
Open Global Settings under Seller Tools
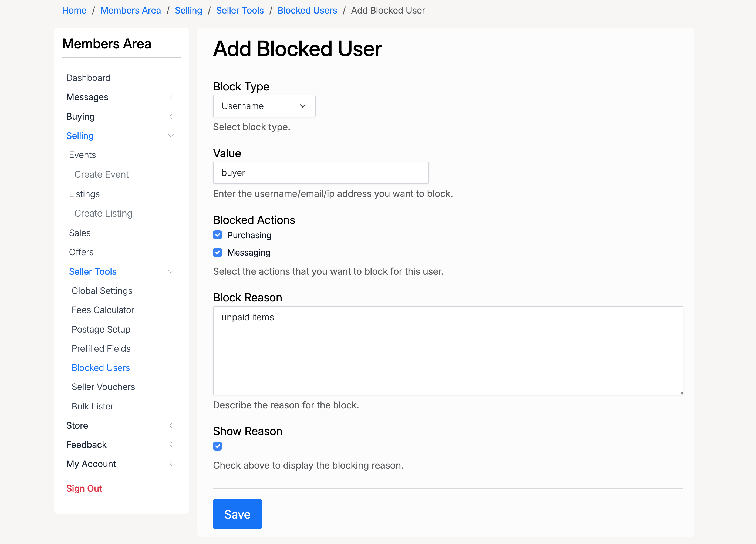[x=102, y=291]
